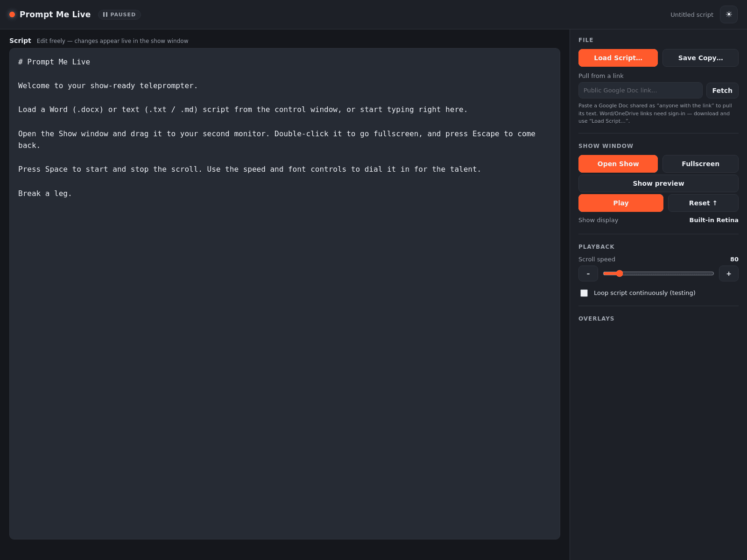Click the SHOW WINDOW section heading
The height and width of the screenshot is (560, 747).
pos(606,146)
